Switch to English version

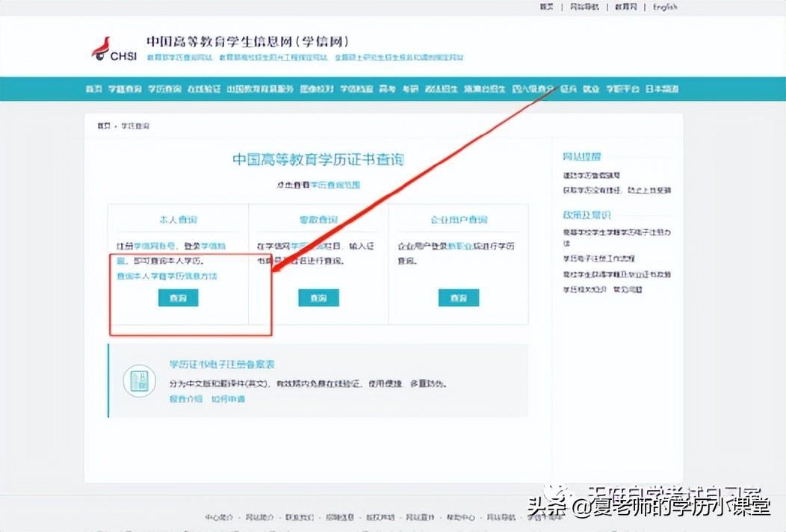pyautogui.click(x=665, y=7)
